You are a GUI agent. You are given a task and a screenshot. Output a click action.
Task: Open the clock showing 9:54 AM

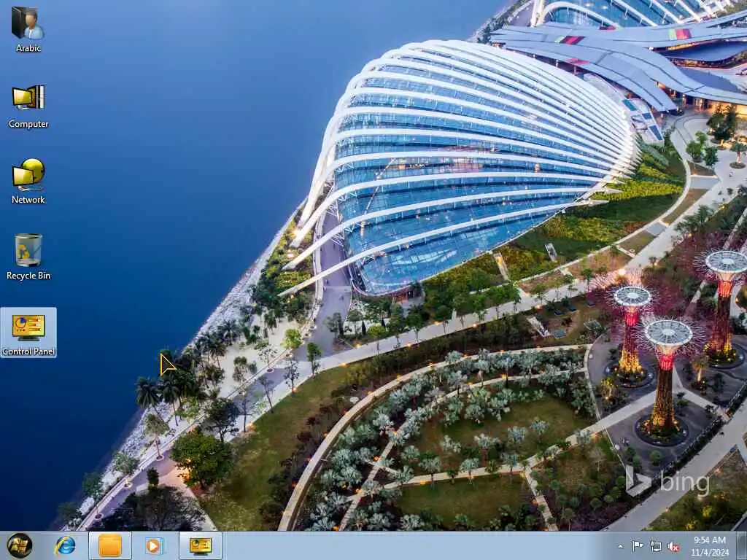(x=709, y=546)
